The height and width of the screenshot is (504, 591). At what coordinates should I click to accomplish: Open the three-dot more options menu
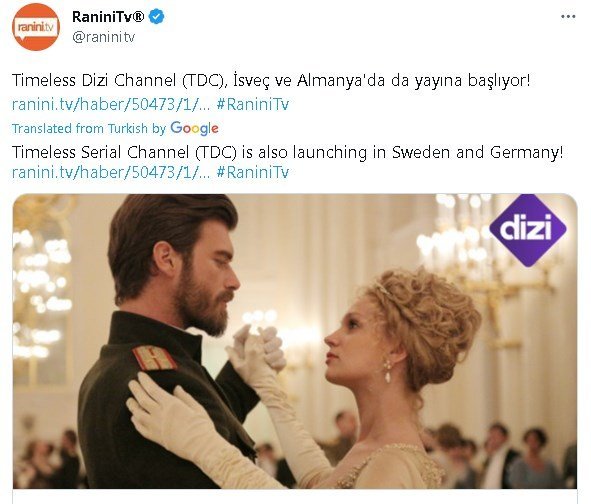[x=568, y=17]
